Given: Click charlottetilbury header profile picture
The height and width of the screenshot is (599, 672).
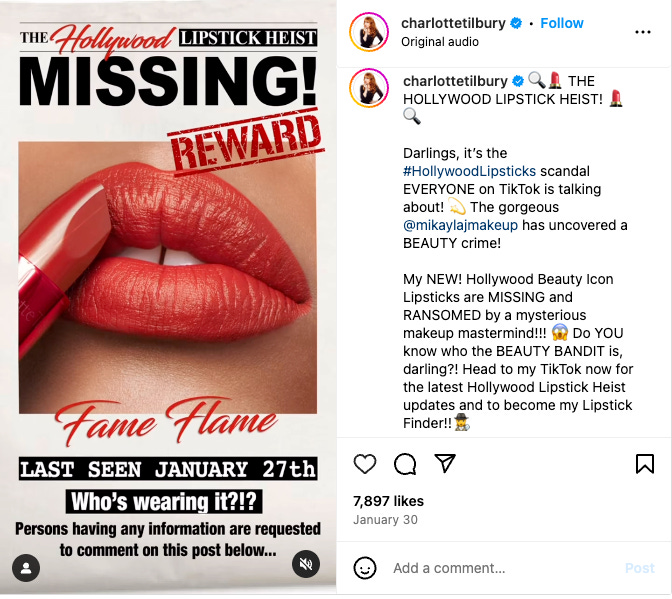Looking at the screenshot, I should point(369,32).
